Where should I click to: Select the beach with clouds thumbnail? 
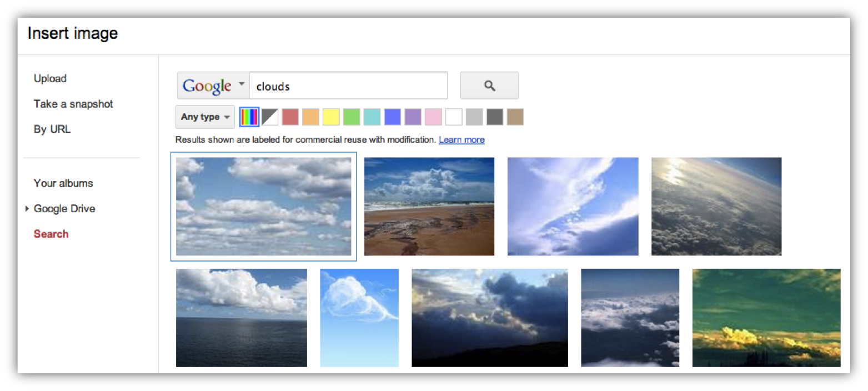click(x=429, y=207)
